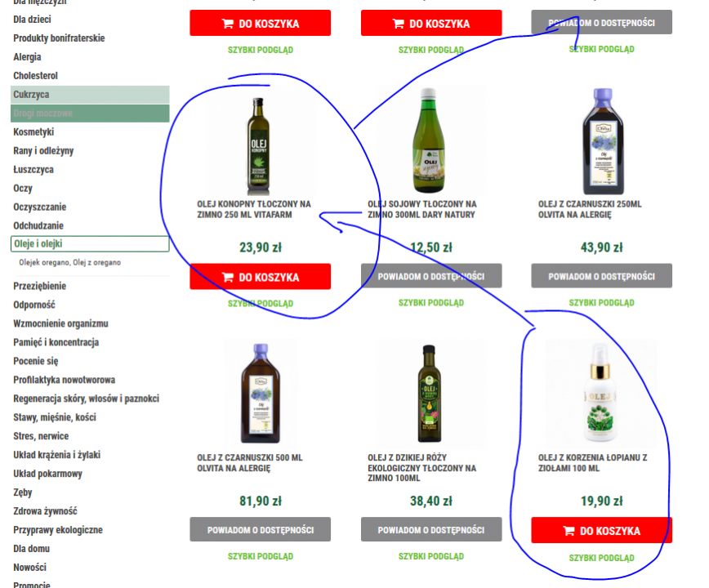Open Olej z korzenia łopianu z ziołami title

pos(592,463)
